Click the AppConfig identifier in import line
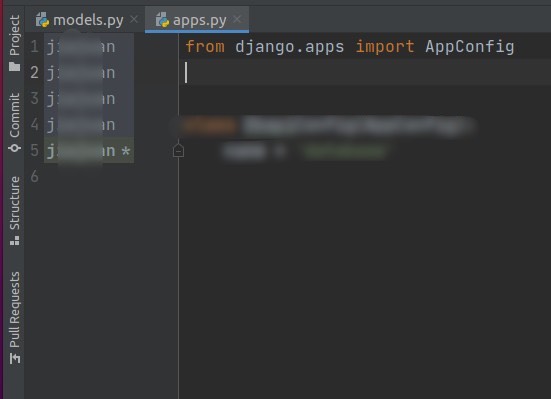This screenshot has width=551, height=399. [469, 47]
